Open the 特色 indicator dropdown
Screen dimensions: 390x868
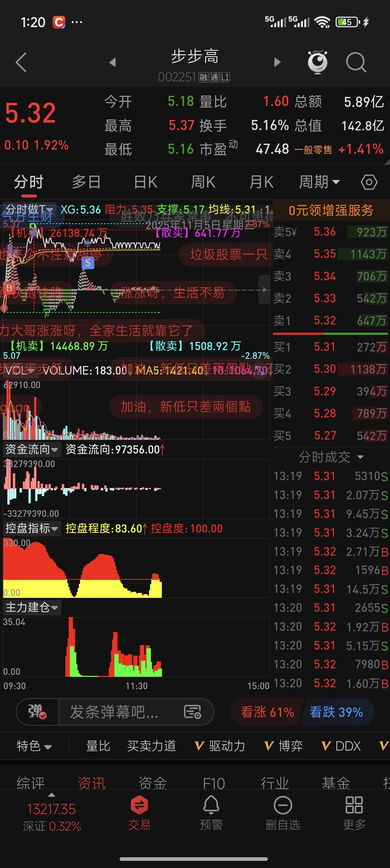(34, 746)
